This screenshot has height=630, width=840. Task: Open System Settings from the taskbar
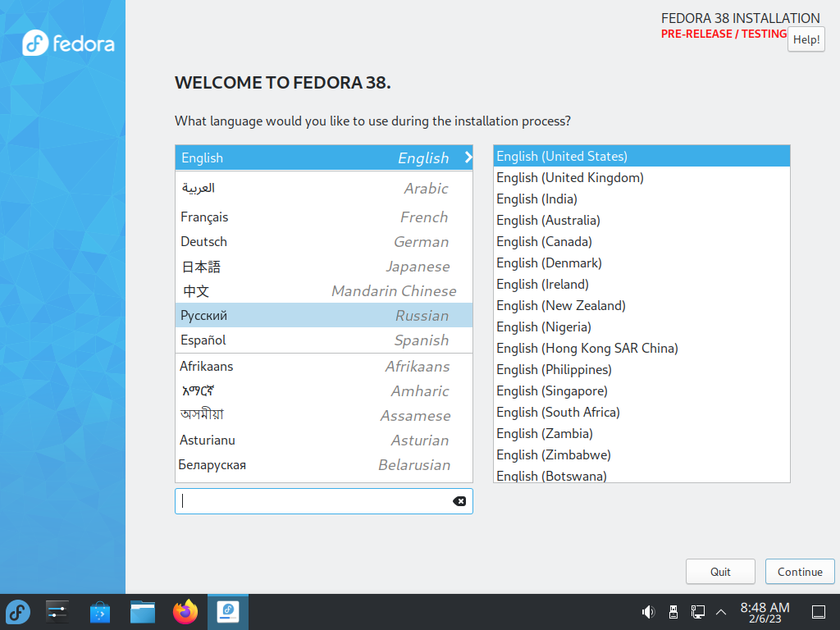[x=57, y=612]
